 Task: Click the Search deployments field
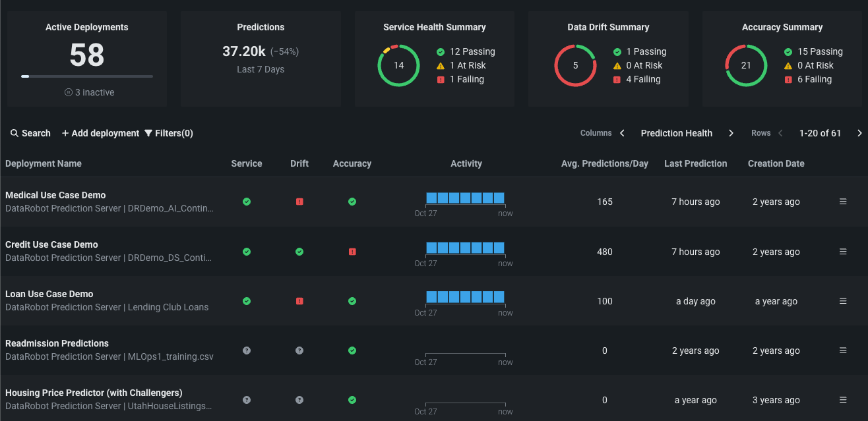(30, 133)
